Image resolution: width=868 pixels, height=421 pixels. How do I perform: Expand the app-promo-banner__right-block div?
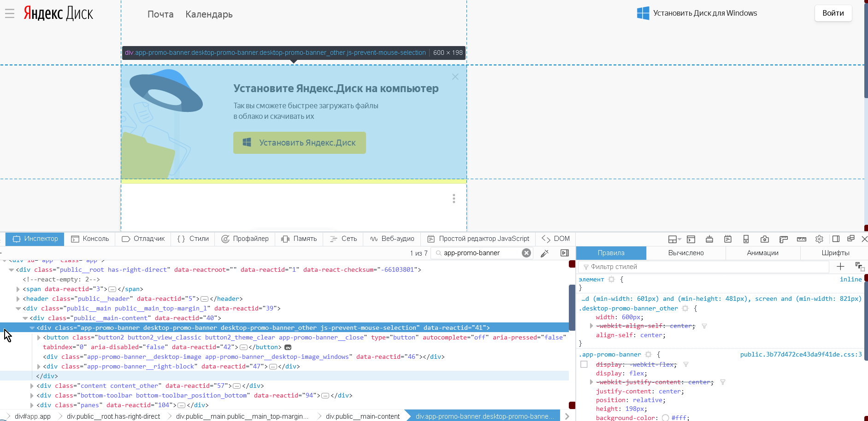tap(38, 366)
